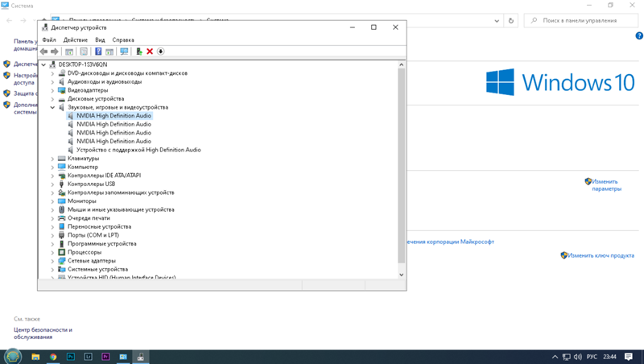Click the refresh button in System address bar
The width and height of the screenshot is (644, 364).
[x=511, y=21]
